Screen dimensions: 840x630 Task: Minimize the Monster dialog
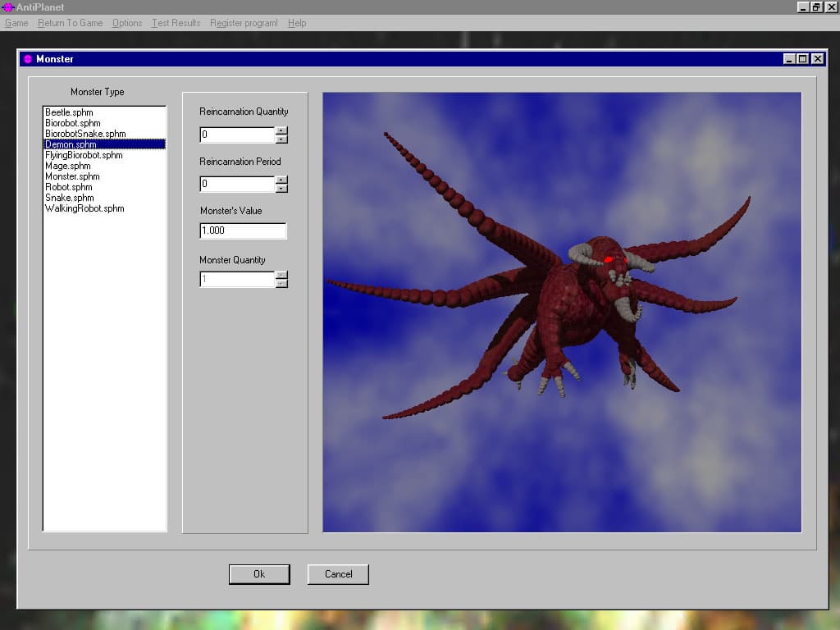point(788,59)
